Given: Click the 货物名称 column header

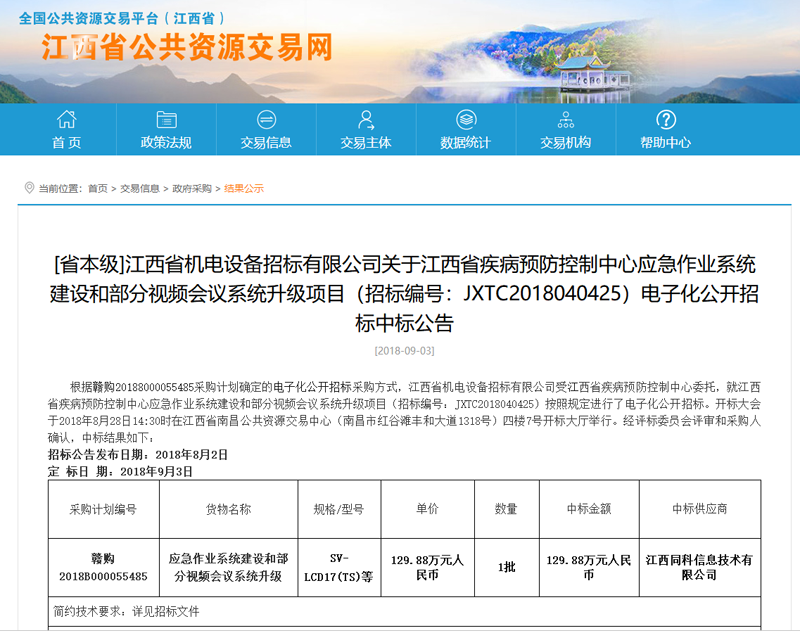Looking at the screenshot, I should click(x=229, y=509).
